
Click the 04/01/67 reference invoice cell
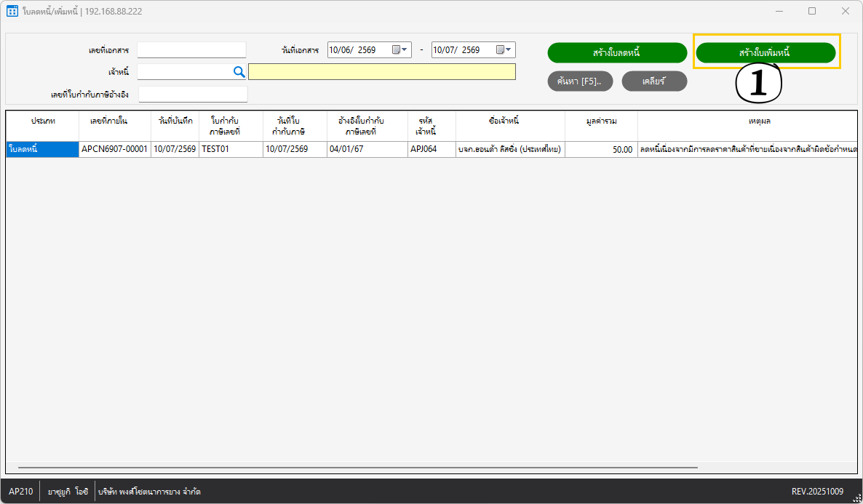click(x=367, y=149)
